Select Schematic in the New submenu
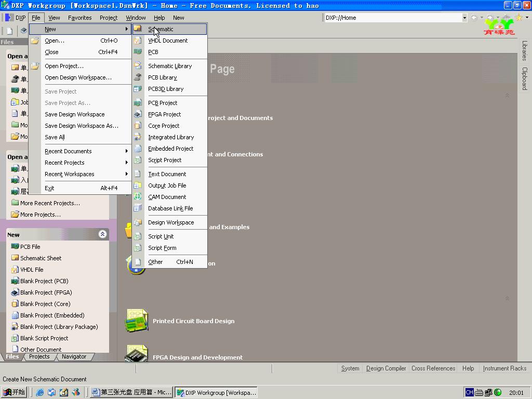This screenshot has height=399, width=532. [169, 29]
